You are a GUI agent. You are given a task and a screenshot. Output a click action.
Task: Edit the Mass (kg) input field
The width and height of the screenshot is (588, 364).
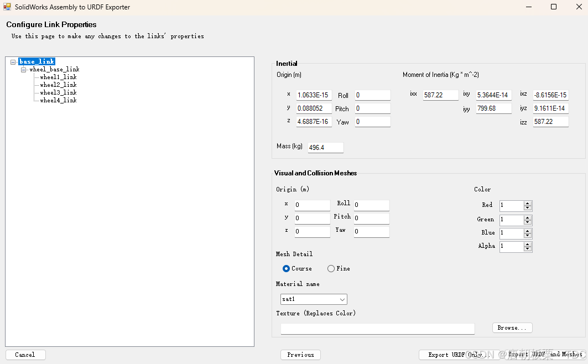click(x=325, y=148)
